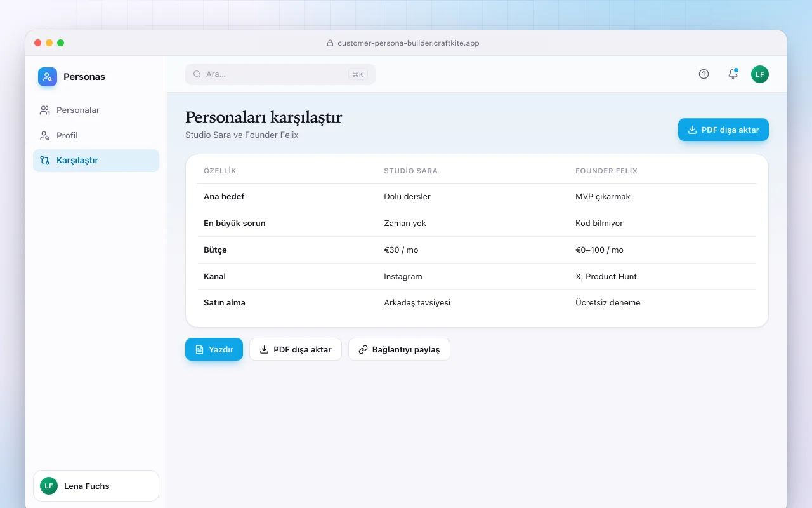812x508 pixels.
Task: Select Karşılaştır in the sidebar
Action: coord(96,161)
